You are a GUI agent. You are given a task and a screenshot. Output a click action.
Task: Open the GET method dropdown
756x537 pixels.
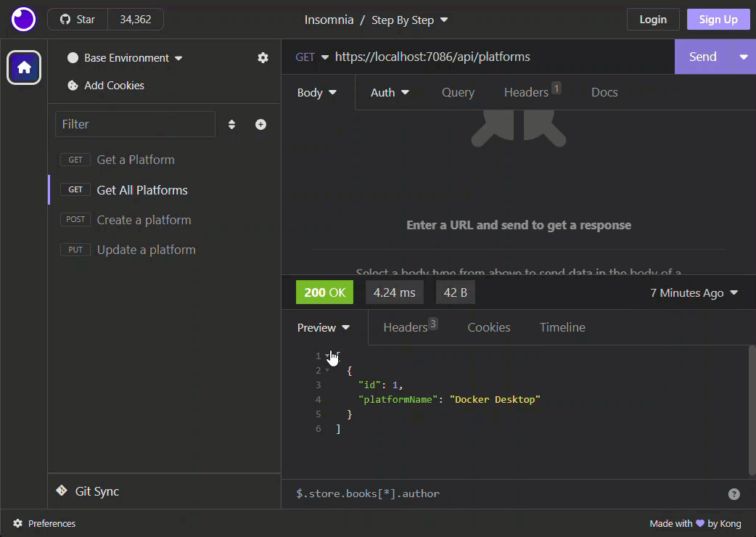[312, 57]
